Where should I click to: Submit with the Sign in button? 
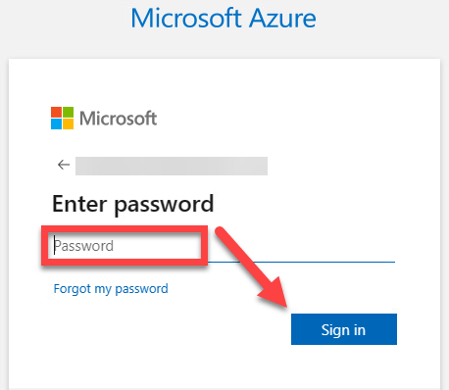344,329
